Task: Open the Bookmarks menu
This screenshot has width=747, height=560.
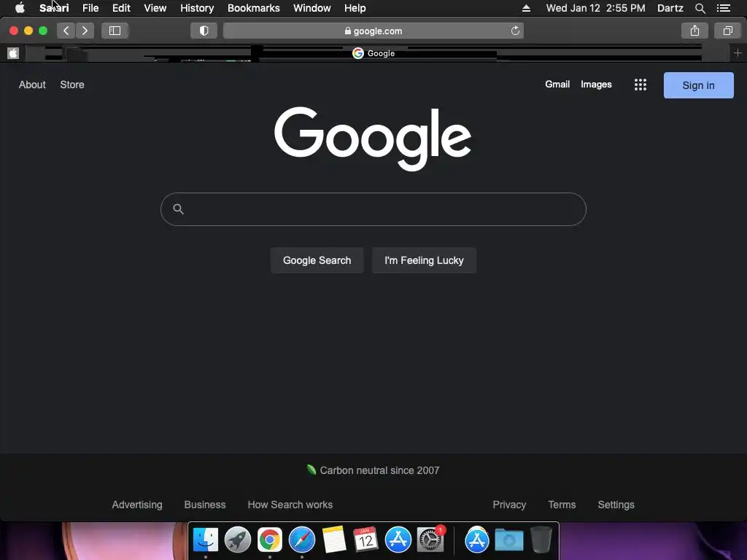Action: tap(253, 8)
